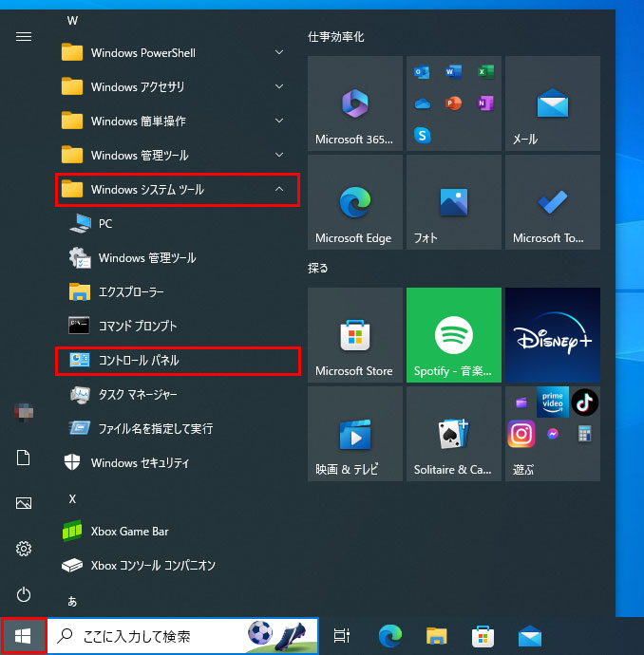Click the Word icon in Office tile
This screenshot has width=644, height=655.
coord(454,72)
